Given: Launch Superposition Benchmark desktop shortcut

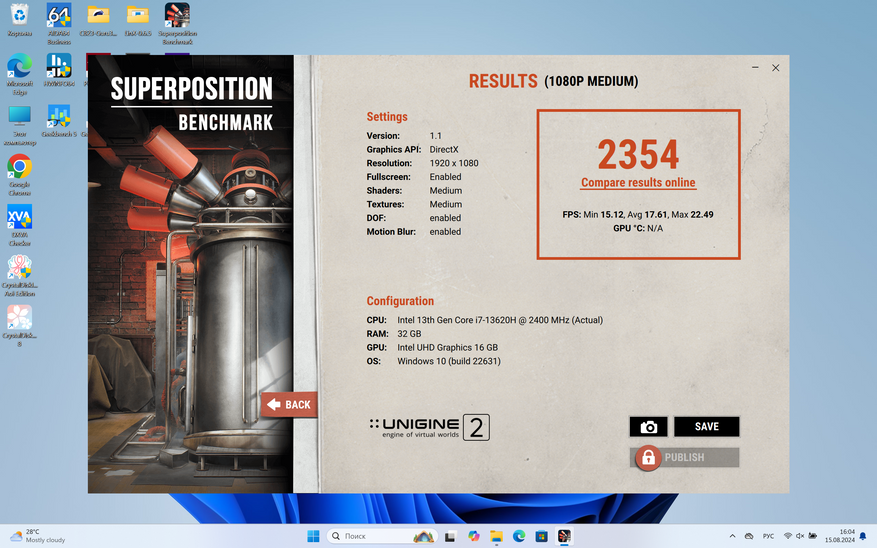Looking at the screenshot, I should pyautogui.click(x=177, y=24).
